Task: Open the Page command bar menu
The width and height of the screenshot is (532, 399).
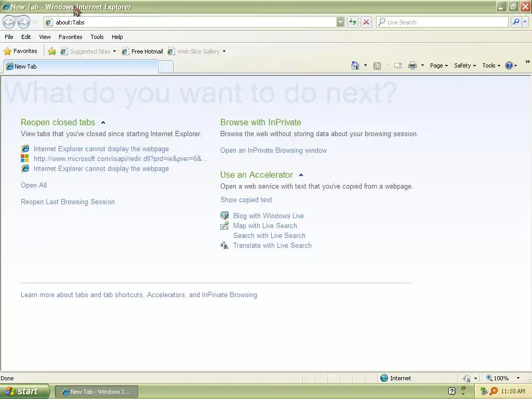Action: (438, 65)
